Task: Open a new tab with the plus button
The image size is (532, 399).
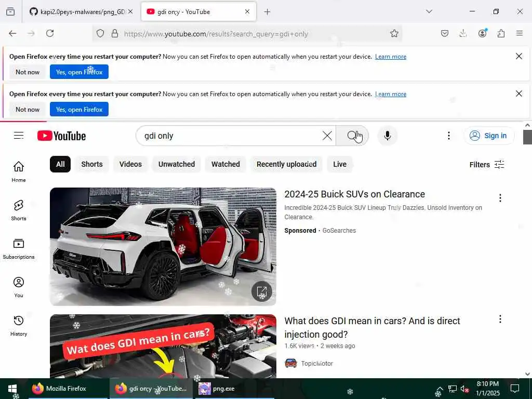Action: pos(268,12)
